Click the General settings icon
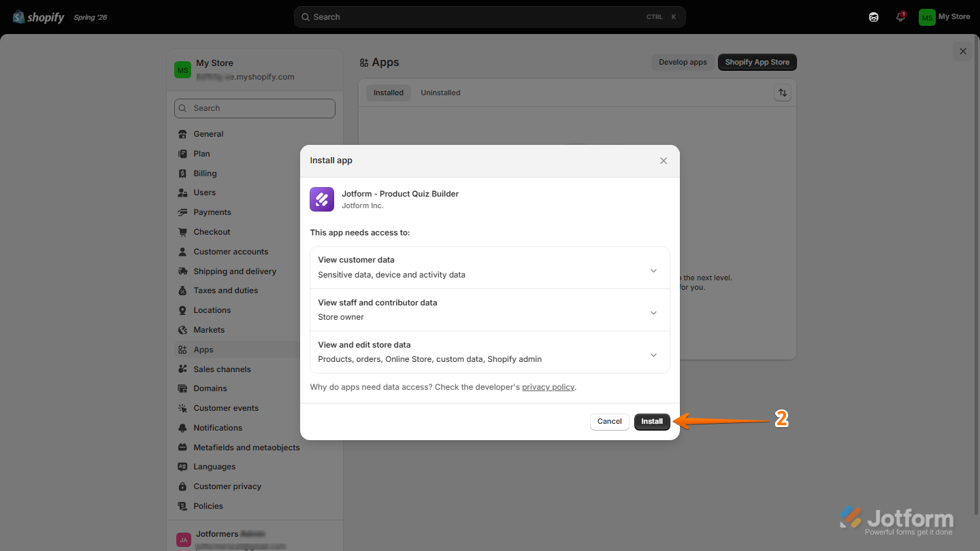Image resolution: width=980 pixels, height=551 pixels. pyautogui.click(x=182, y=134)
